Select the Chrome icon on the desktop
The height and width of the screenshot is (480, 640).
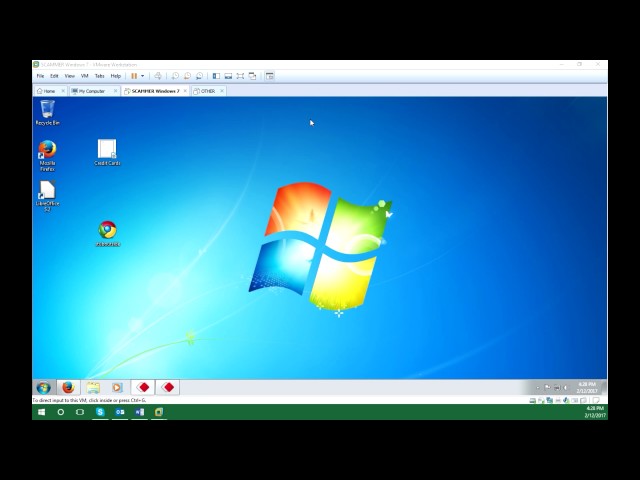(108, 234)
